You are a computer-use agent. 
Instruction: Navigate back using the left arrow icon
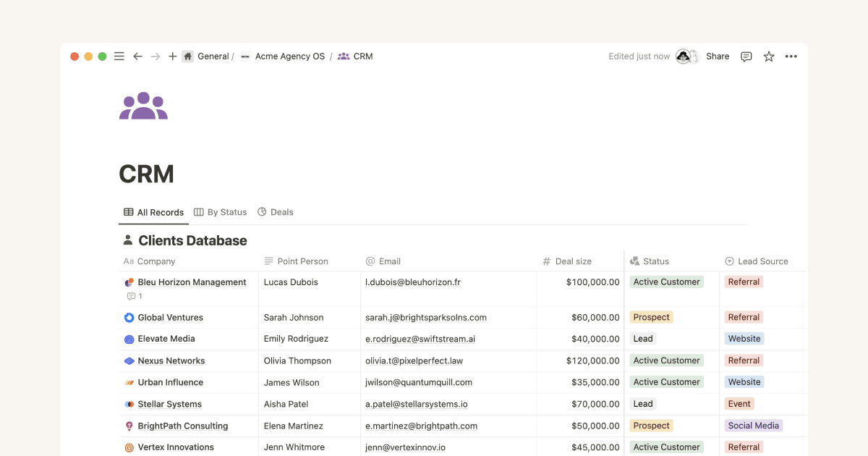click(x=137, y=56)
